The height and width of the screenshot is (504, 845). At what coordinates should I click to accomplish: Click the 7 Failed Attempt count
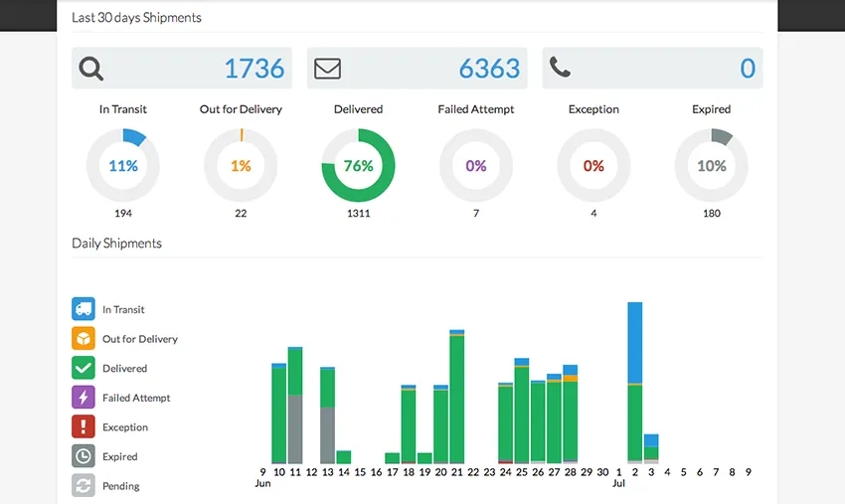(x=476, y=214)
